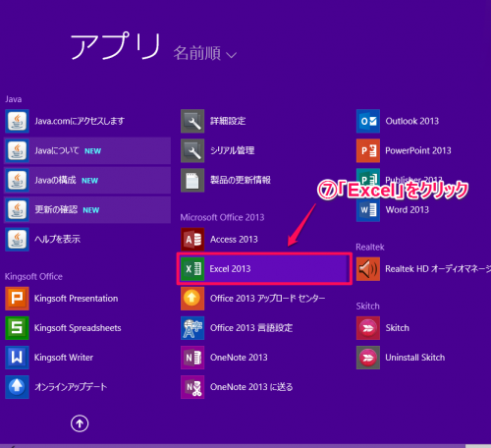Open Office 2013 言語設定 icon
The width and height of the screenshot is (491, 448).
pyautogui.click(x=192, y=328)
